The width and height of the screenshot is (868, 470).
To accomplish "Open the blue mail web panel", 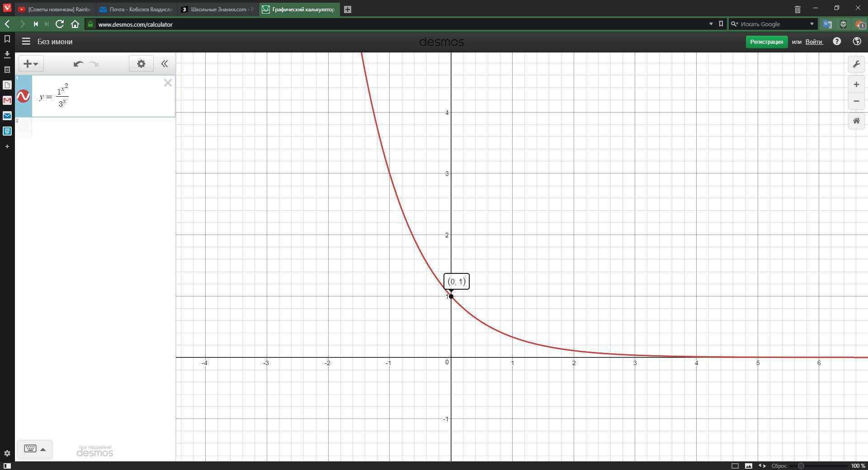I will (7, 116).
